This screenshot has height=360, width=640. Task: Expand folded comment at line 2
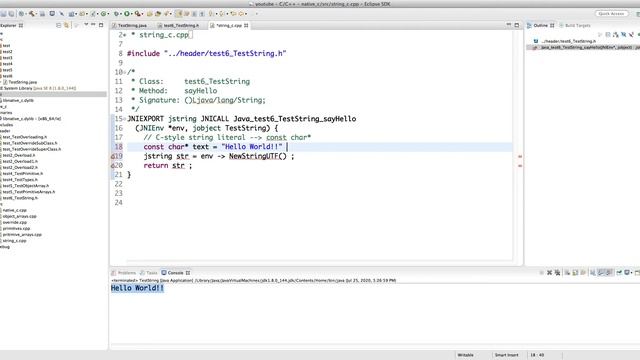pyautogui.click(x=124, y=35)
